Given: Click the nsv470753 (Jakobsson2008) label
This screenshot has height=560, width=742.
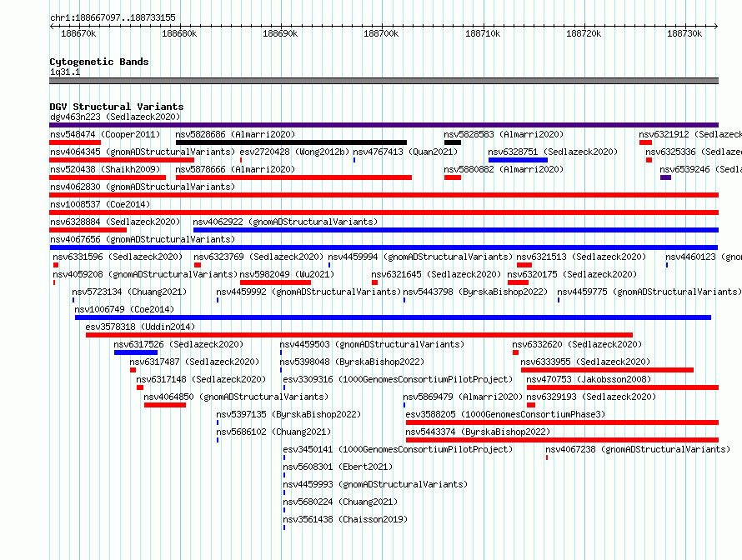Looking at the screenshot, I should pos(589,379).
